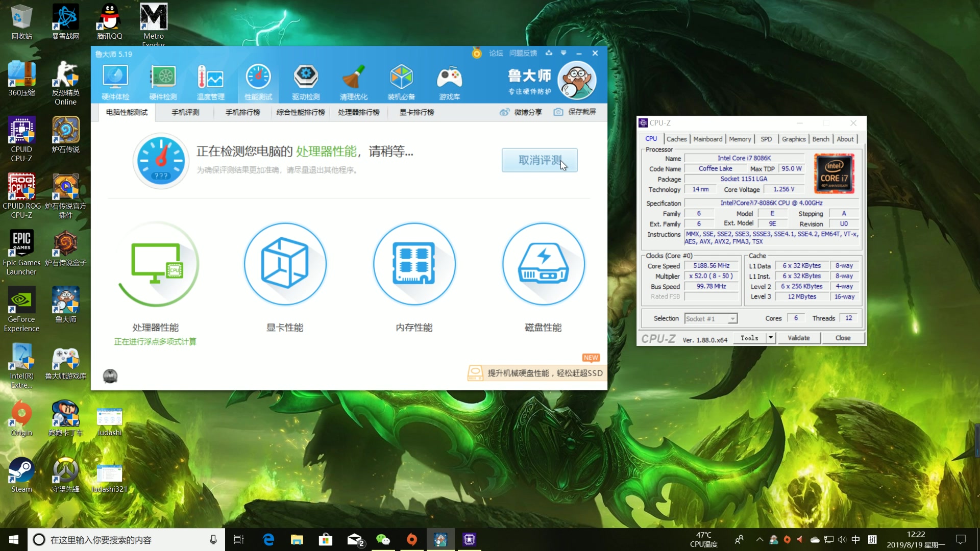The height and width of the screenshot is (551, 980).
Task: Click the 微博分享 Weibo share icon
Action: (505, 112)
